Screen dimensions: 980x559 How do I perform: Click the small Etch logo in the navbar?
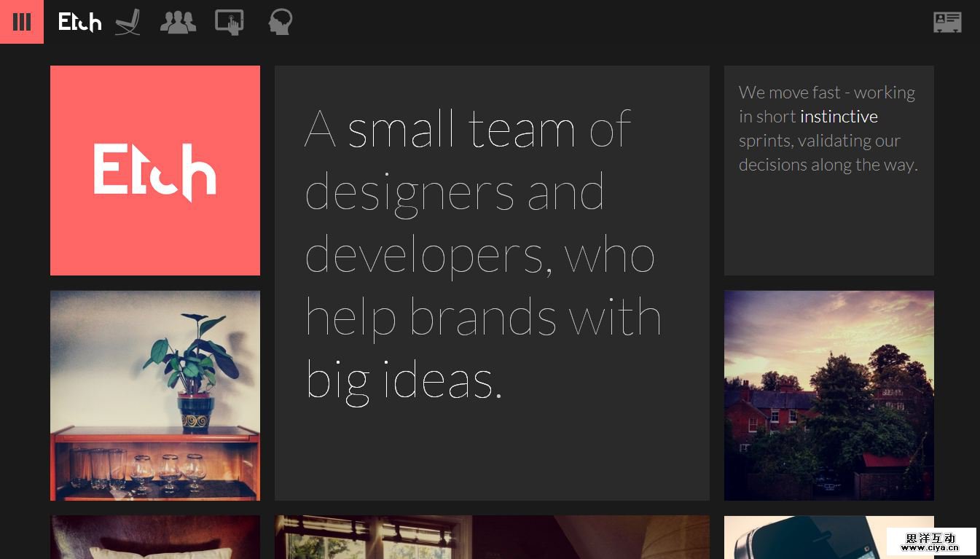79,22
